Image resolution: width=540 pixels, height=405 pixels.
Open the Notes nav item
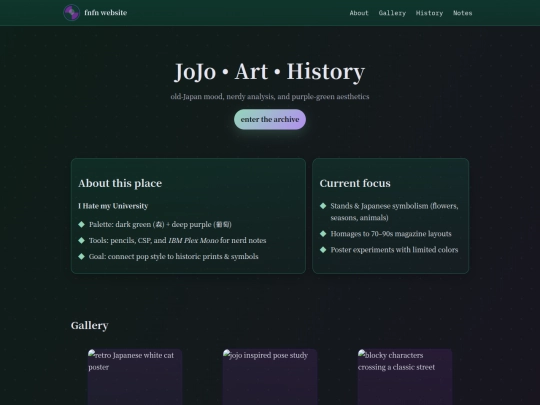[463, 13]
